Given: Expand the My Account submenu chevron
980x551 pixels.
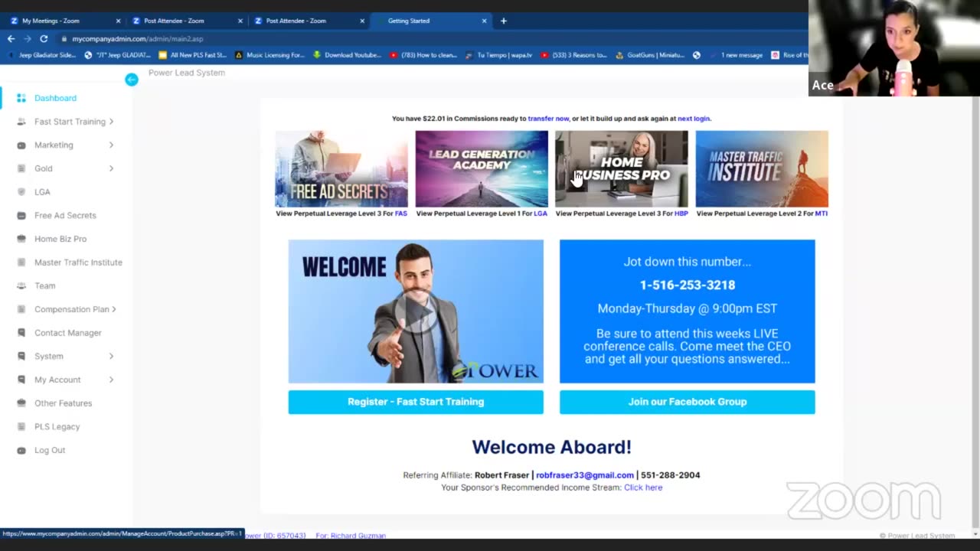Looking at the screenshot, I should pos(111,380).
